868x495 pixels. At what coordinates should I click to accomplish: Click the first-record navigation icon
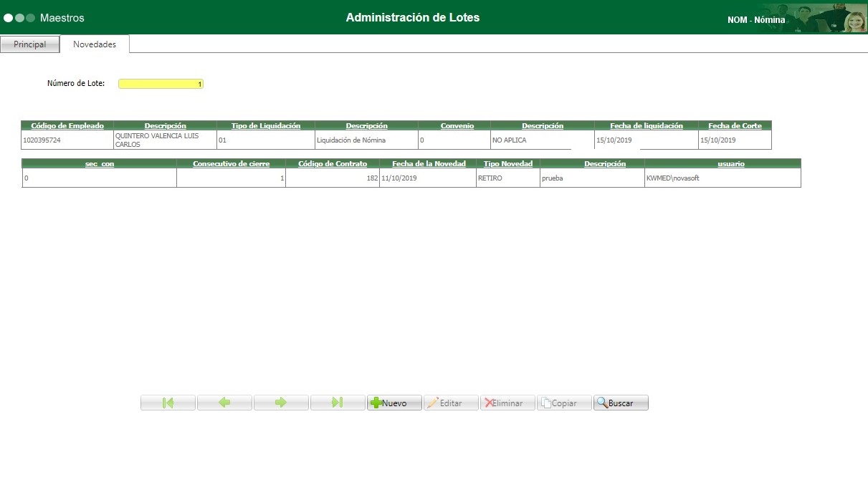pos(167,402)
